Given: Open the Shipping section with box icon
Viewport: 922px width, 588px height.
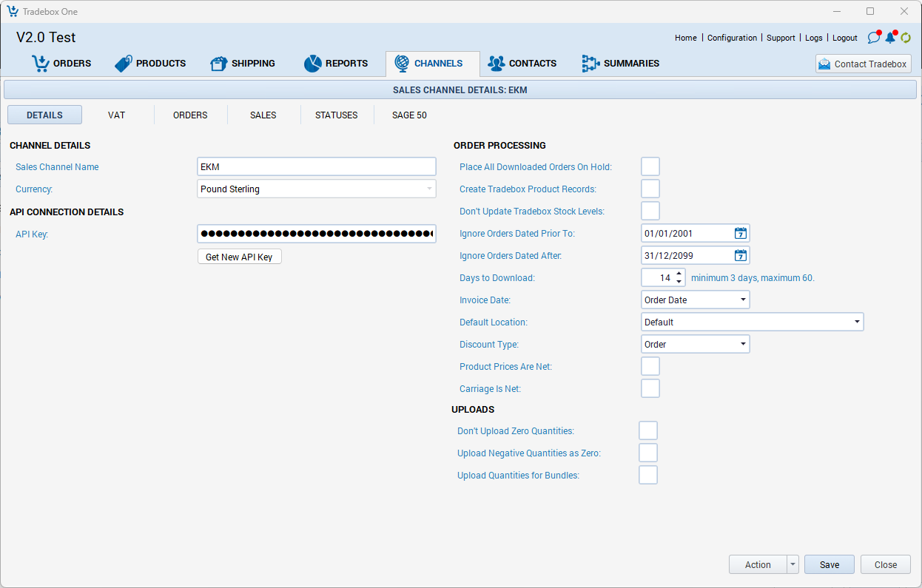Looking at the screenshot, I should 243,64.
